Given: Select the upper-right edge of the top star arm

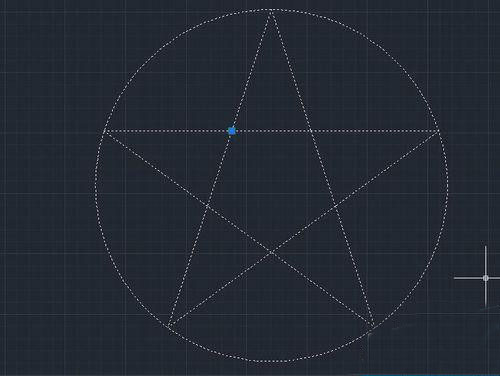Looking at the screenshot, I should 290,71.
